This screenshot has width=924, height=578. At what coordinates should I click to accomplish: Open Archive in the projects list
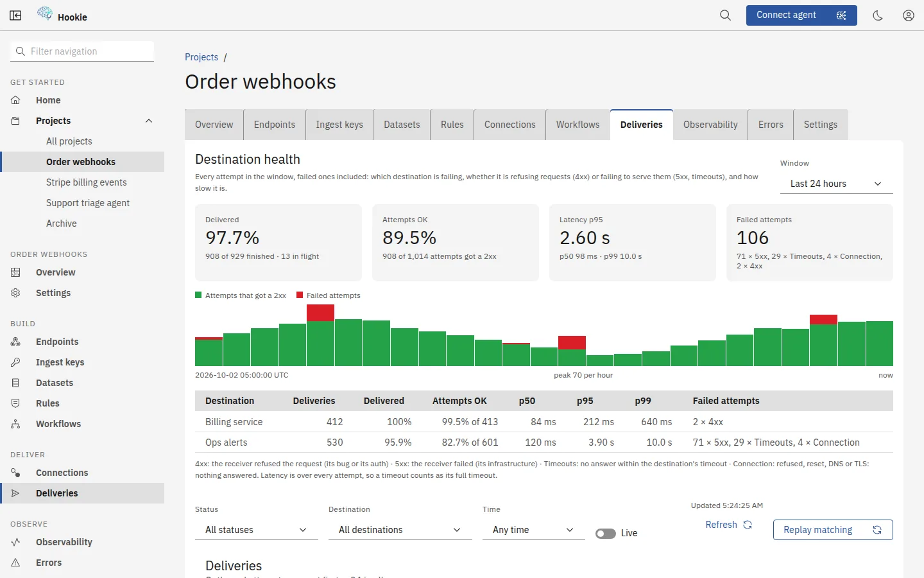pyautogui.click(x=62, y=223)
